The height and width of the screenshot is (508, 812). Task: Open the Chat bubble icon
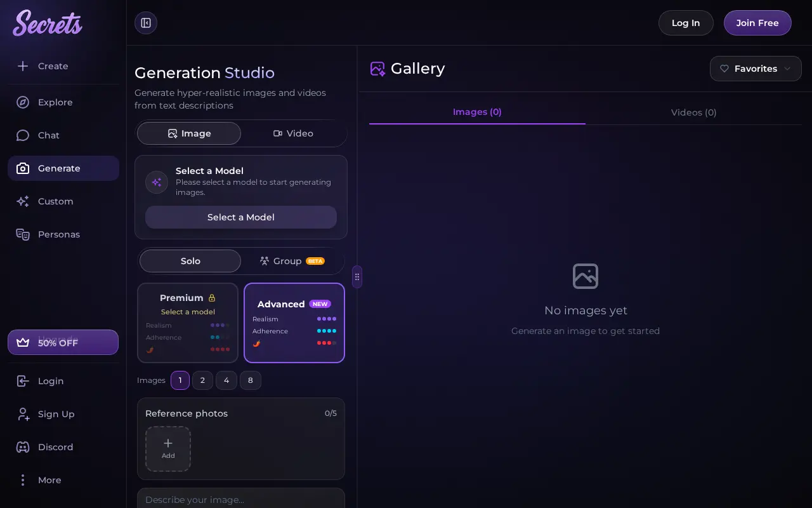[x=23, y=135]
